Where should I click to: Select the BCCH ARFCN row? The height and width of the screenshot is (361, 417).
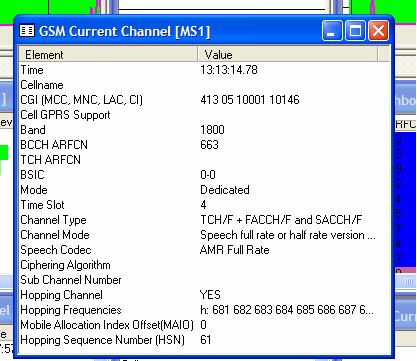[x=204, y=145]
